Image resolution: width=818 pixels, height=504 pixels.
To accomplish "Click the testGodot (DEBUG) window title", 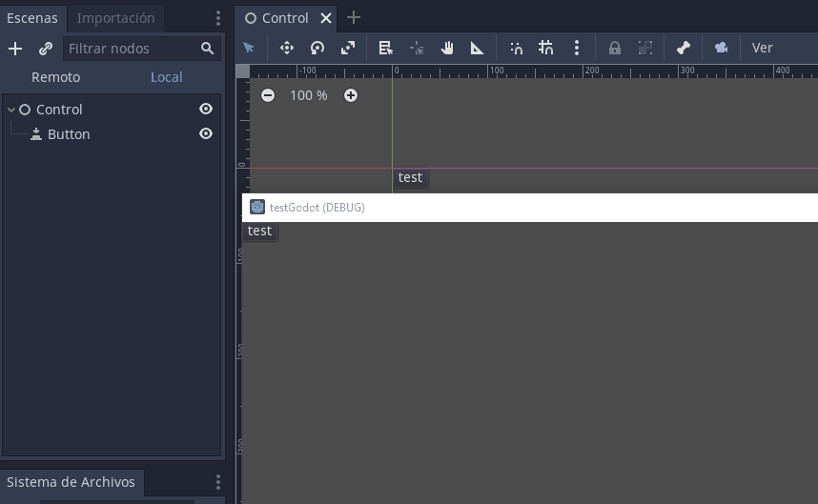I will (317, 208).
